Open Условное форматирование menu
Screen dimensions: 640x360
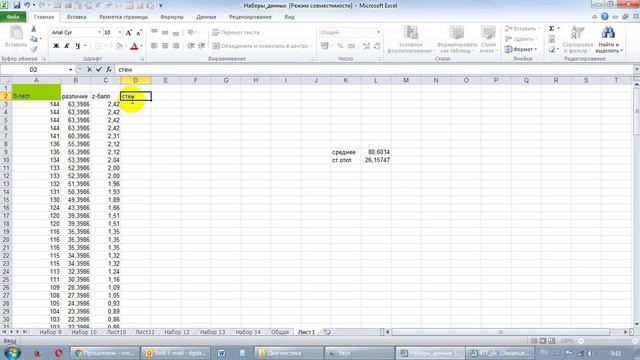click(410, 39)
